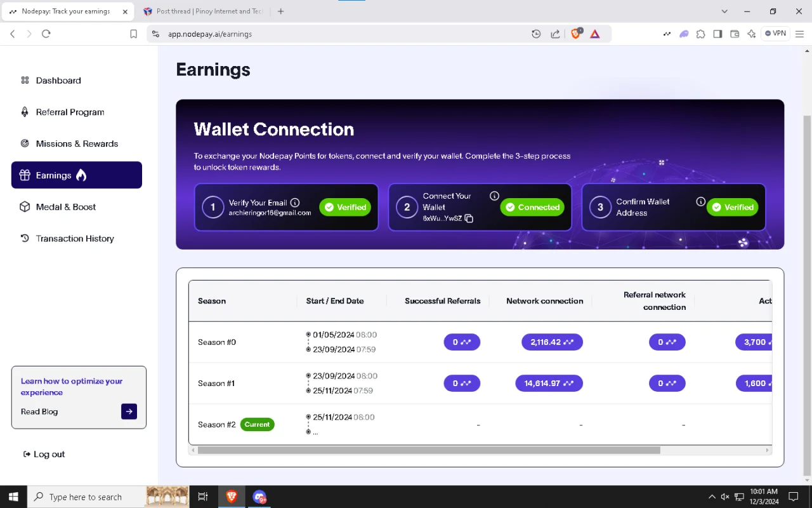Click the Read Blog arrow button

point(129,411)
